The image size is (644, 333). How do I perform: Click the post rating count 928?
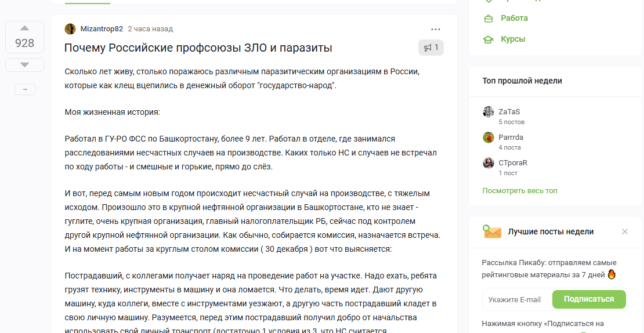24,43
